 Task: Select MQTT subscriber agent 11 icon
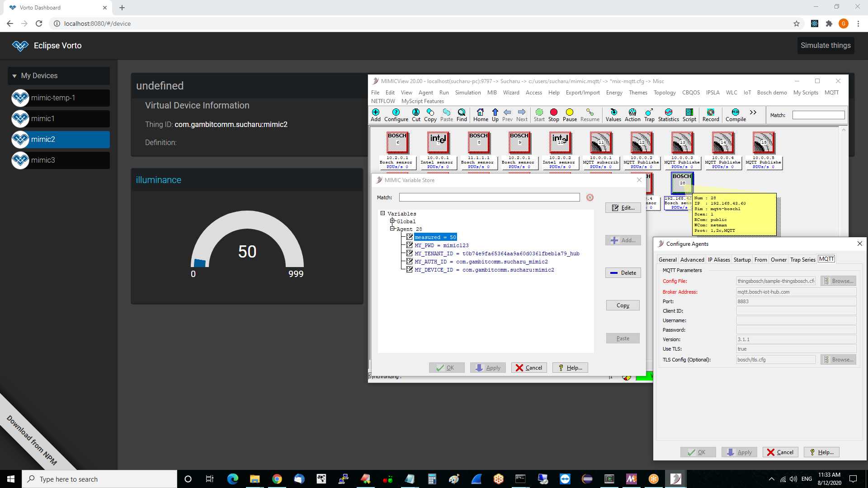pos(600,143)
